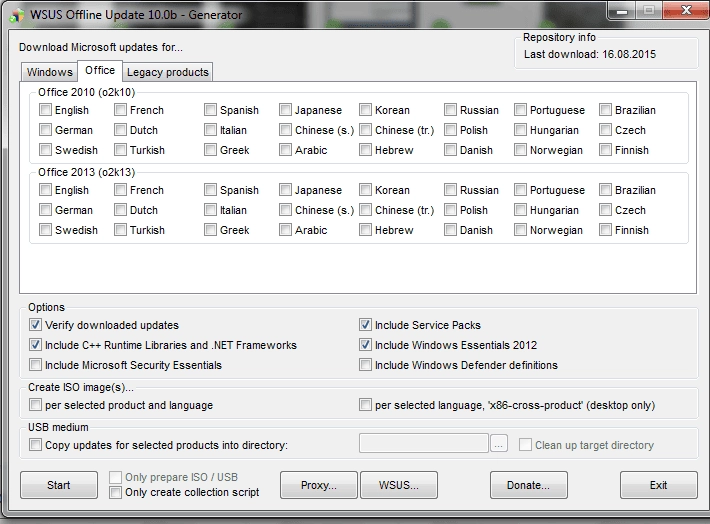Enable Russian for Office 2013
The image size is (710, 524).
(450, 190)
